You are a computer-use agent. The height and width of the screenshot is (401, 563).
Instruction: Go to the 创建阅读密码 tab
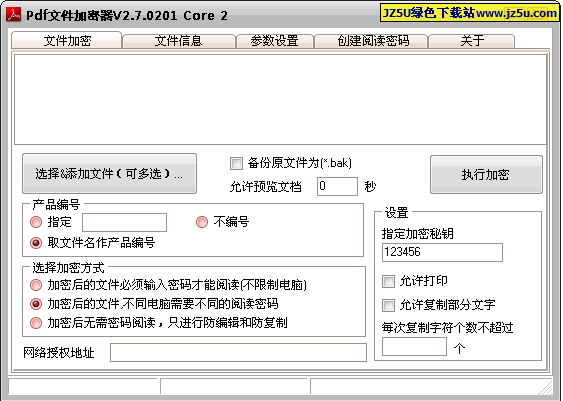tap(371, 41)
